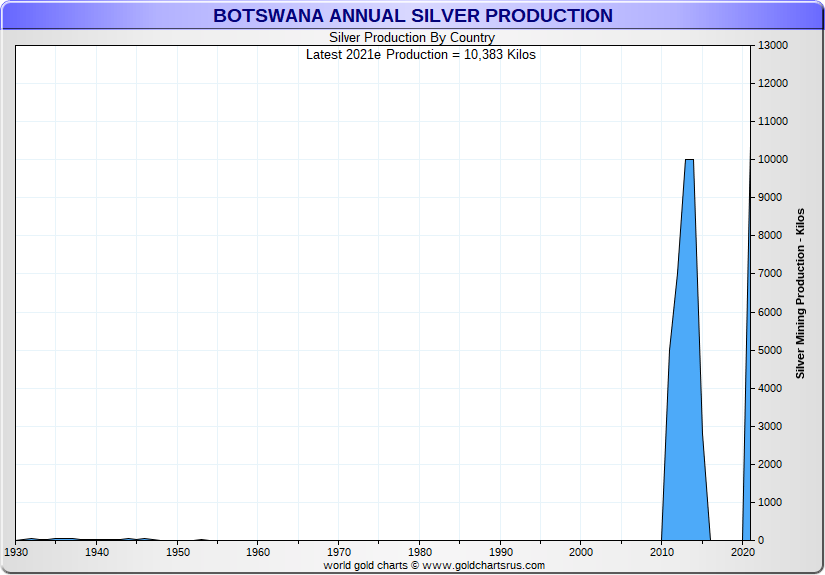Click the 10000 value on the right axis
The image size is (825, 575).
tap(774, 160)
